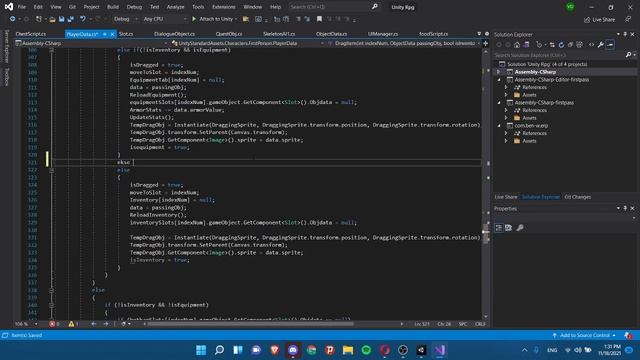Screen dimensions: 640x360
Task: Click Sync with Active Document icon
Action: pos(552,45)
